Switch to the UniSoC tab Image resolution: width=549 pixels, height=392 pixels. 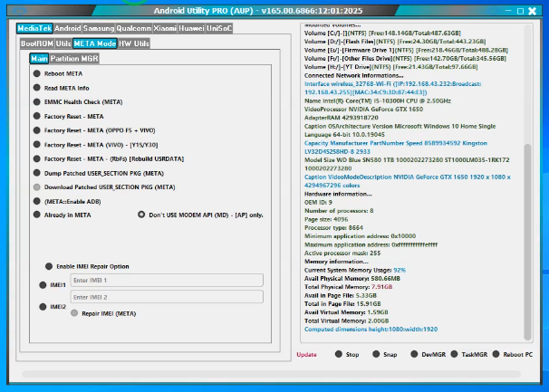(x=219, y=28)
